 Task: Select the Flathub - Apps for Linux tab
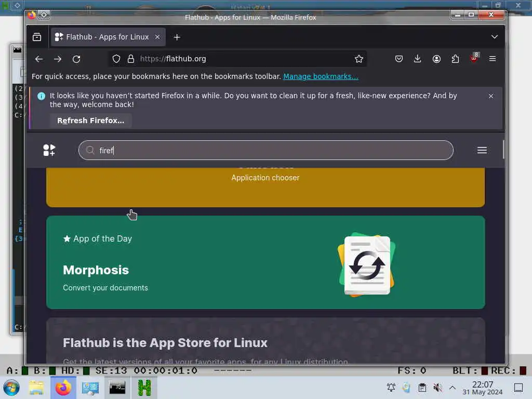click(x=108, y=37)
